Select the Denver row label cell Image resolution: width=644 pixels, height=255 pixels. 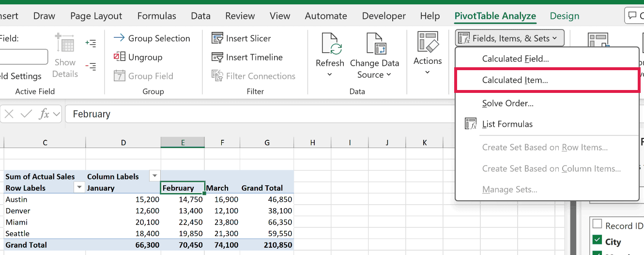click(x=45, y=211)
